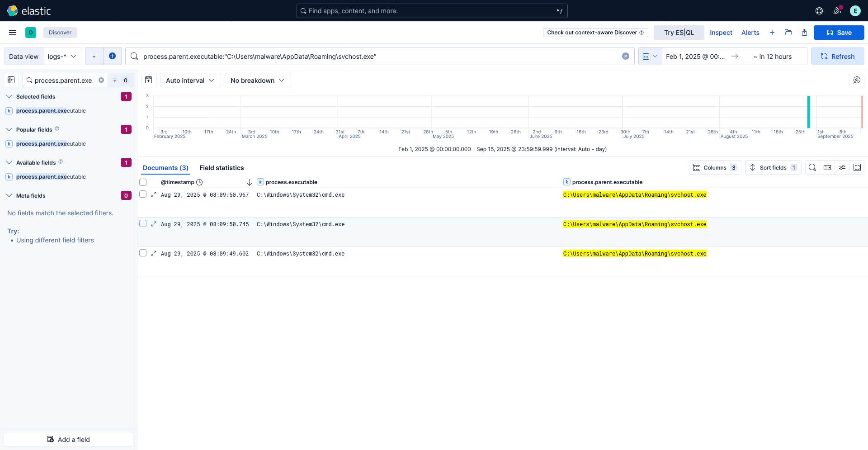Collapse the Popular fields section
The image size is (868, 450).
click(x=9, y=129)
